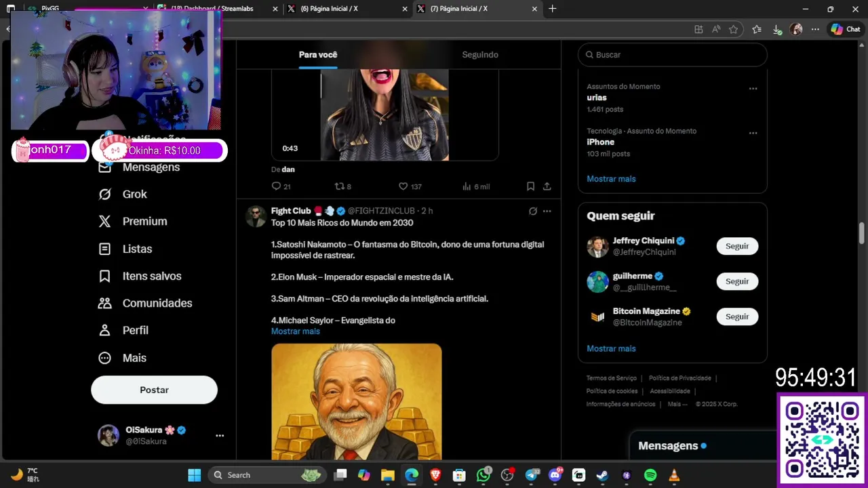Open Listas in the sidebar

tap(125, 249)
